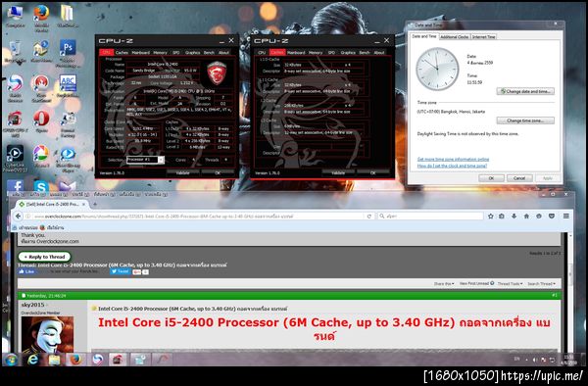Click the Facebook Like button

(x=26, y=271)
